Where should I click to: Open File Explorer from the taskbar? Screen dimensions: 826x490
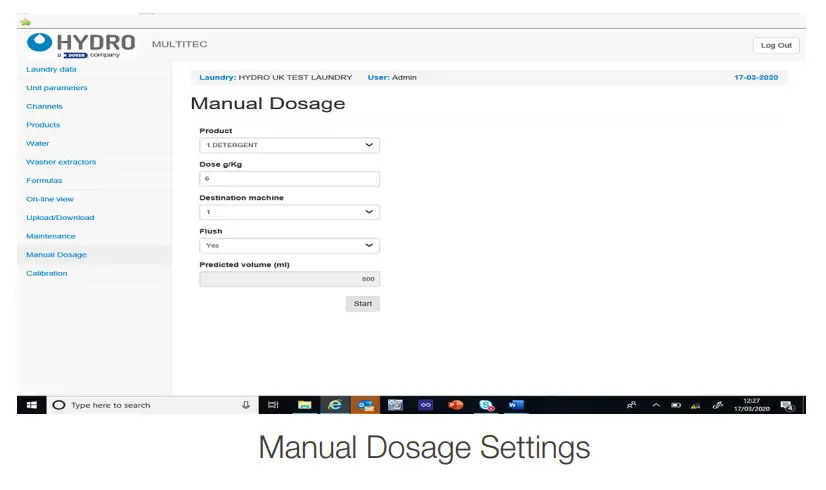tap(304, 405)
